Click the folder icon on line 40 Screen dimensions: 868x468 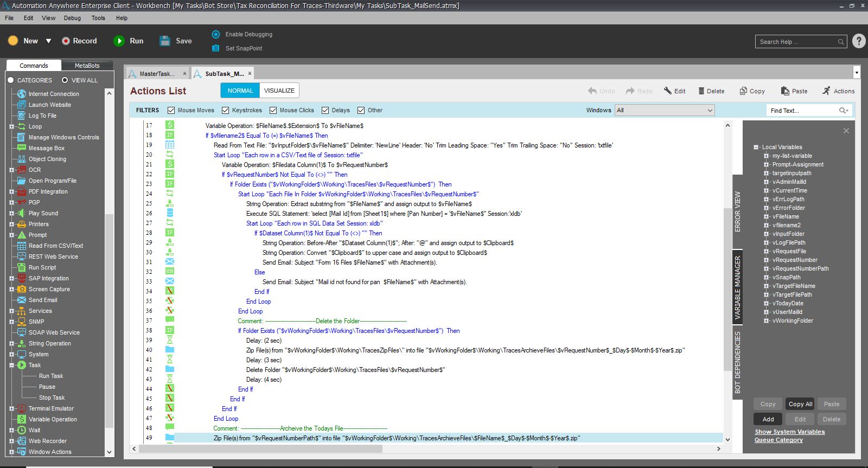(170, 350)
